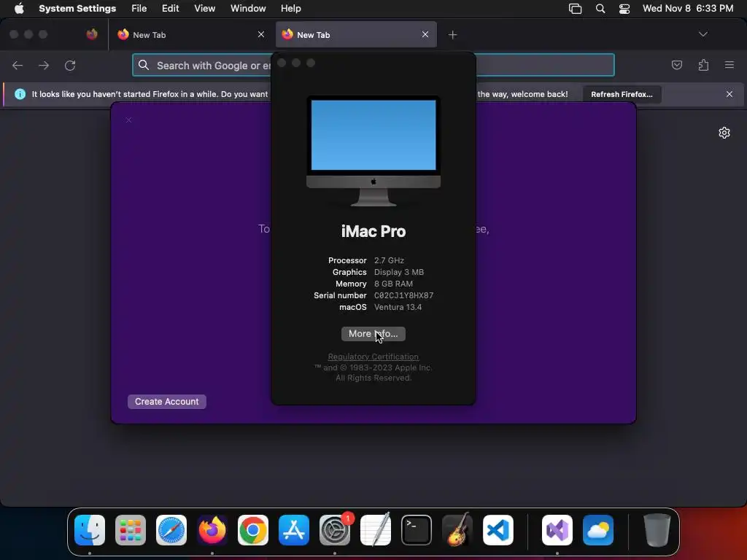Click the Stage Manager icon in menu bar
The image size is (747, 560).
tap(575, 9)
